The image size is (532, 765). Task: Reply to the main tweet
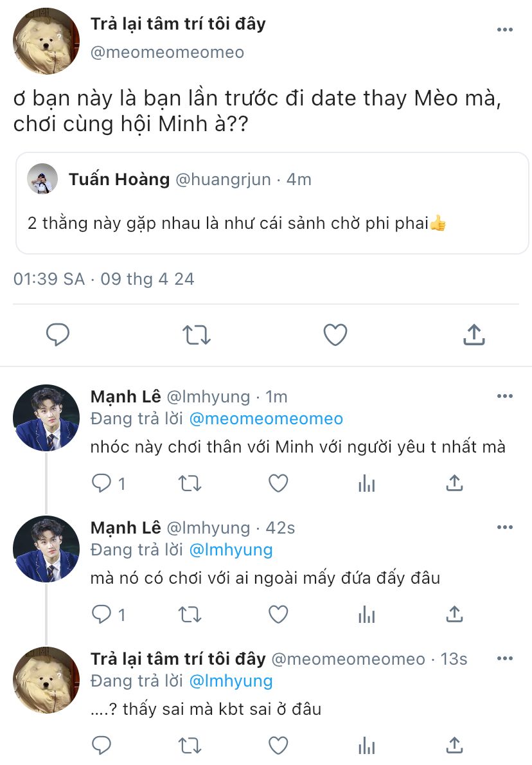click(x=58, y=334)
